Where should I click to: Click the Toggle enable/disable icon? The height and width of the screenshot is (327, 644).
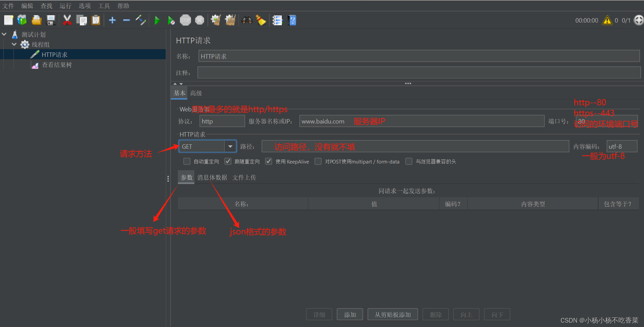tap(141, 20)
